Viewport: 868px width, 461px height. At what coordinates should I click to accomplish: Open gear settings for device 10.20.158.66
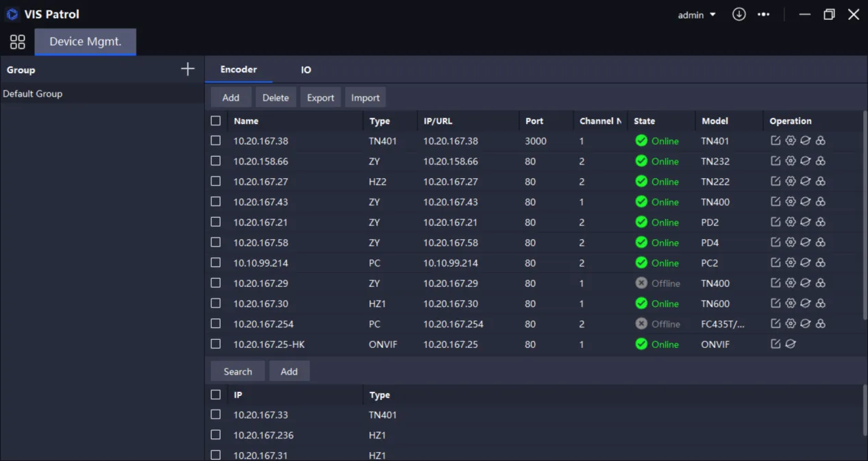click(x=791, y=162)
